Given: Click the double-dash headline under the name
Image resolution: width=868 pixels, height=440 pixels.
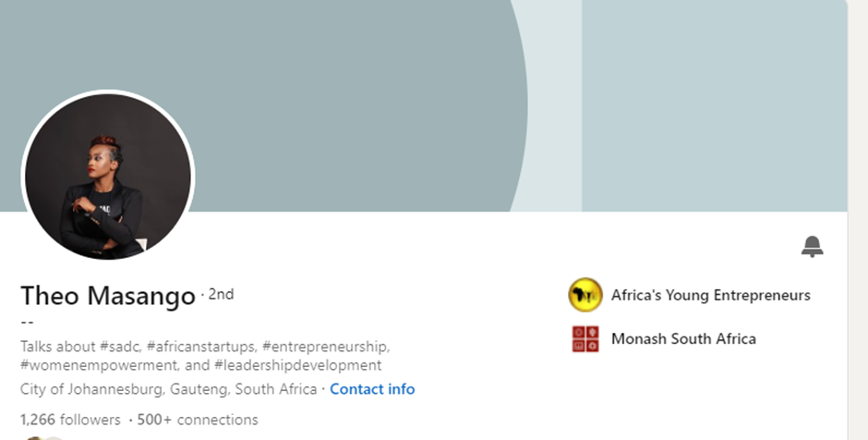Looking at the screenshot, I should point(27,322).
